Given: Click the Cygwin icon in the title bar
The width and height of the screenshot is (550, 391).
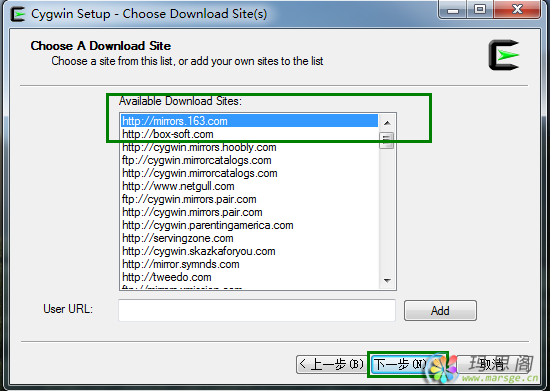Looking at the screenshot, I should click(18, 14).
